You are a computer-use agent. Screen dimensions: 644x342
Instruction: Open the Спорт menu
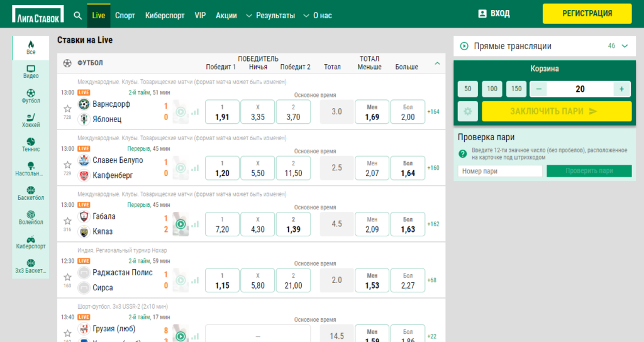[125, 16]
